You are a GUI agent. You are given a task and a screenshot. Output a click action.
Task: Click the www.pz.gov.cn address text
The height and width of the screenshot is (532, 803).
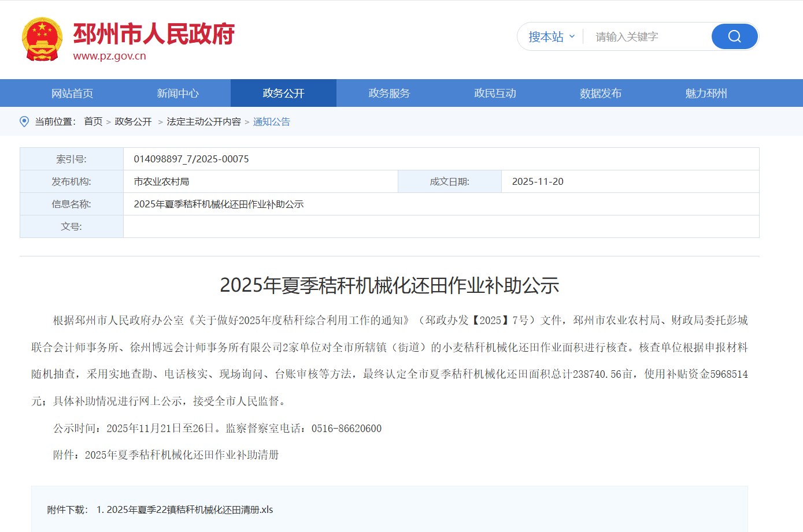coord(109,56)
